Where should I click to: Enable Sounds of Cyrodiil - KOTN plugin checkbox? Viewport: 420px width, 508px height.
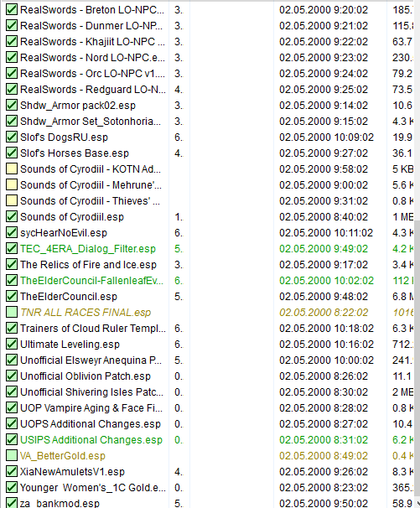[x=12, y=168]
